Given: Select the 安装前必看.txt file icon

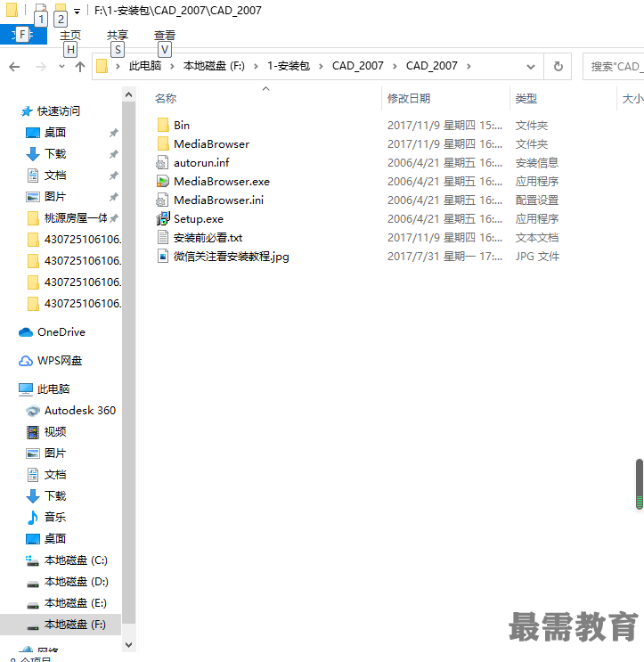Looking at the screenshot, I should click(x=163, y=237).
